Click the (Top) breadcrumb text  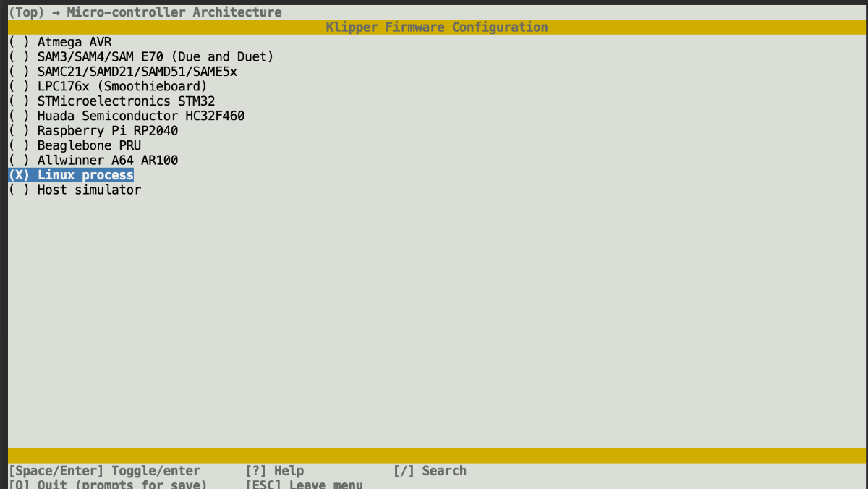click(26, 12)
